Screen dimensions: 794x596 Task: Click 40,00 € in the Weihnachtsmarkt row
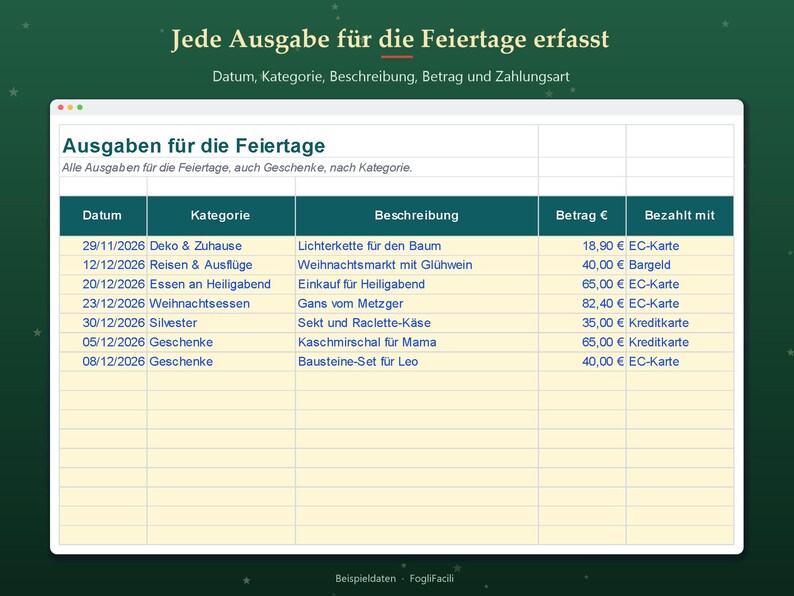tap(582, 265)
